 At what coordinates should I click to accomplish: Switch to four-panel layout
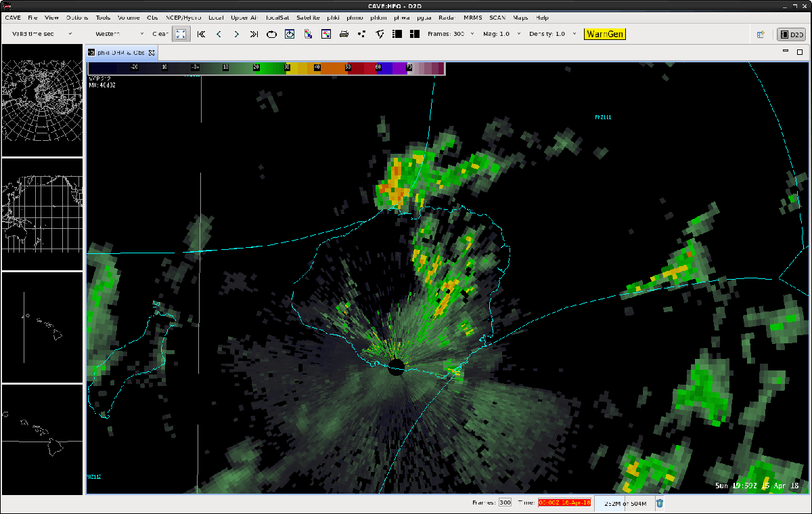point(415,34)
